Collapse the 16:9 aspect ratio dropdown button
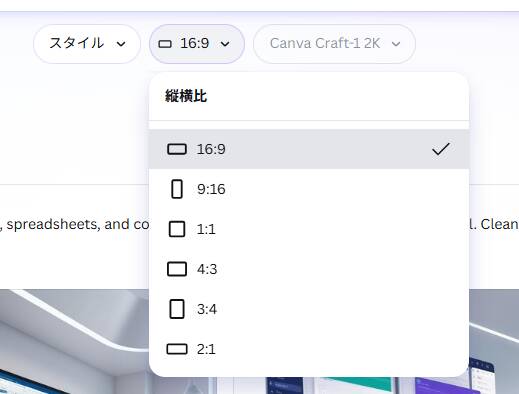The image size is (519, 394). (x=197, y=44)
